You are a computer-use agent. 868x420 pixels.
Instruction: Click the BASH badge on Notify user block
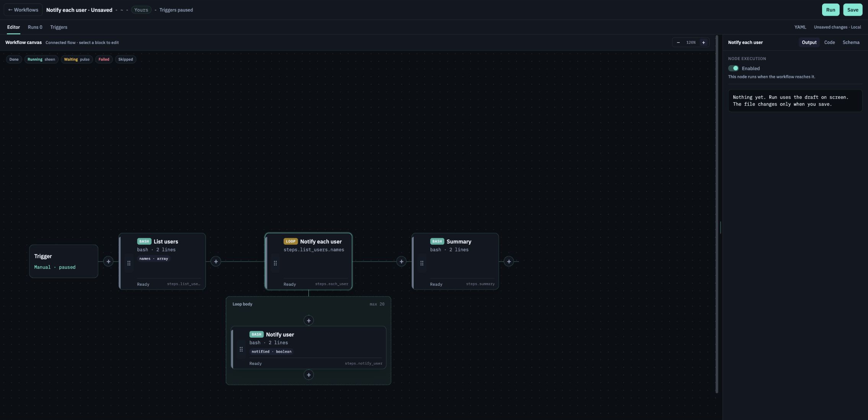coord(256,334)
